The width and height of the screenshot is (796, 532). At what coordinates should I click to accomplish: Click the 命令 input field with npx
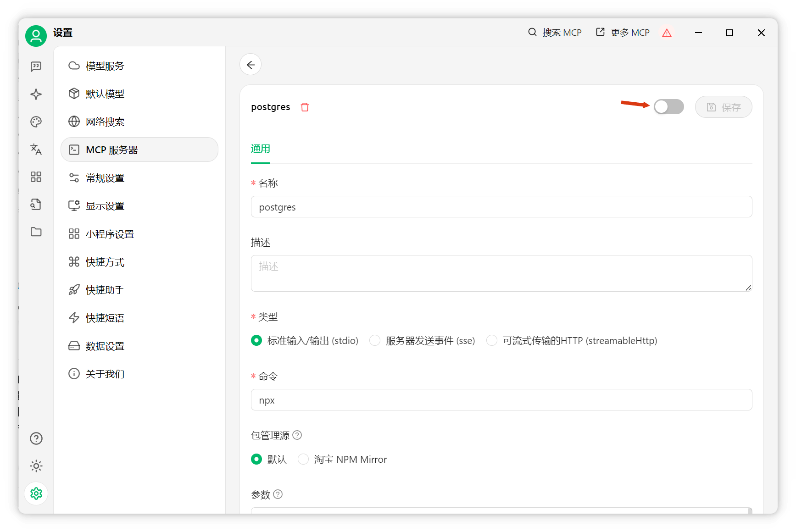501,400
